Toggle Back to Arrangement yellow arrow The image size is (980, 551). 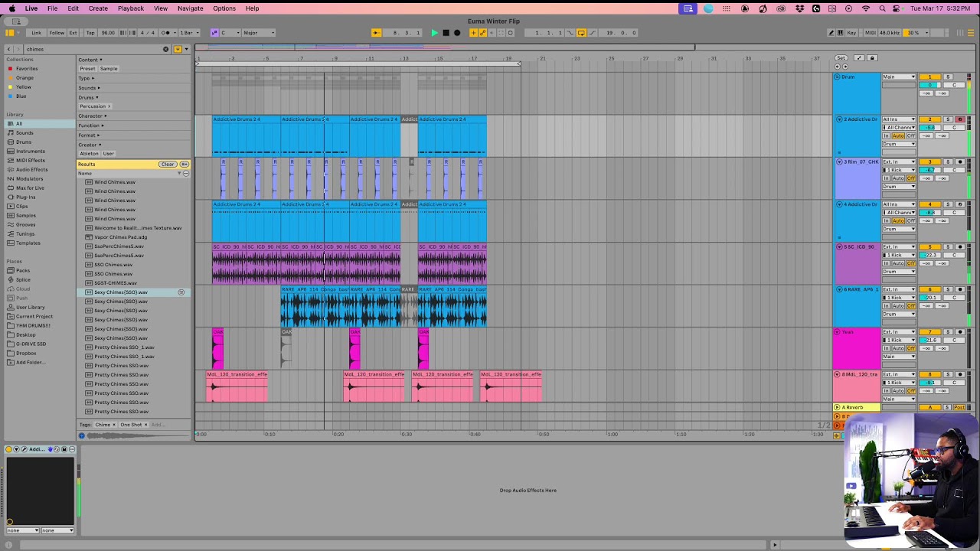pos(376,33)
